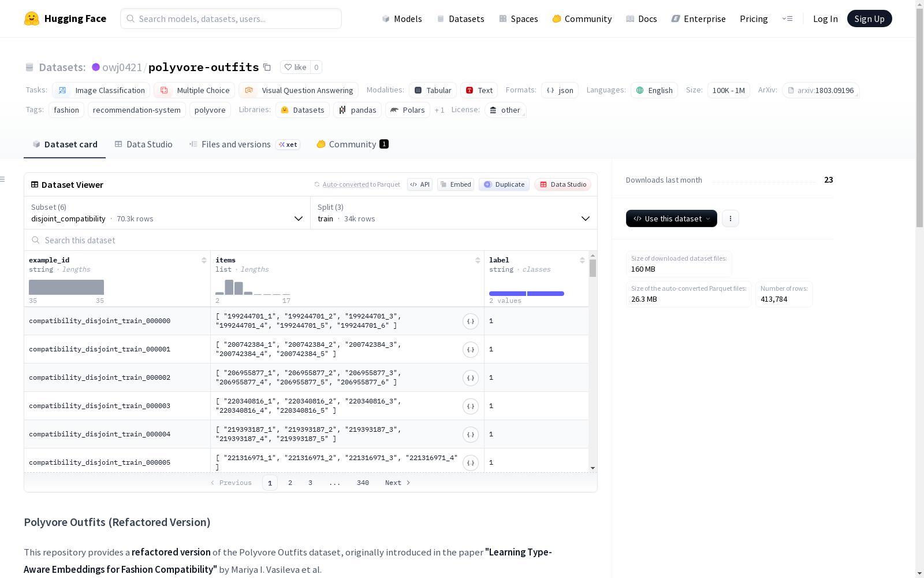924x578 pixels.
Task: Open Docs in top navigation
Action: click(641, 18)
